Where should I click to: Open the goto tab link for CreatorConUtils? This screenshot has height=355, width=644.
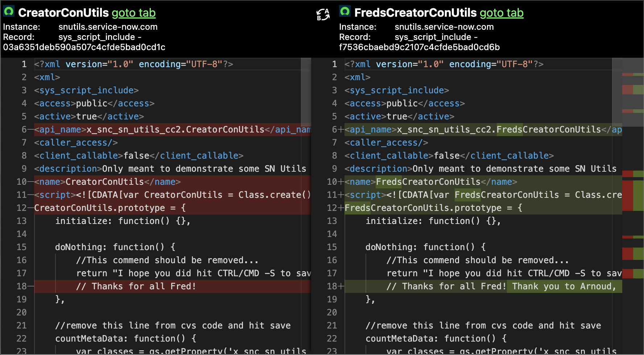coord(133,13)
